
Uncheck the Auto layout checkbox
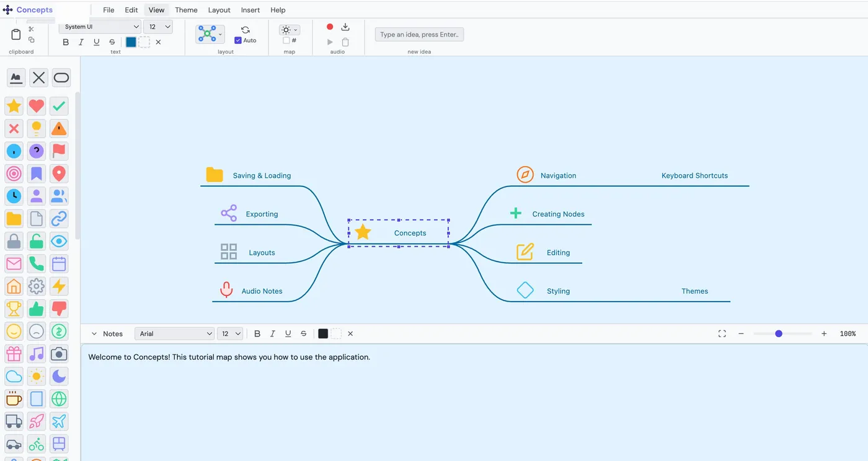(x=238, y=40)
